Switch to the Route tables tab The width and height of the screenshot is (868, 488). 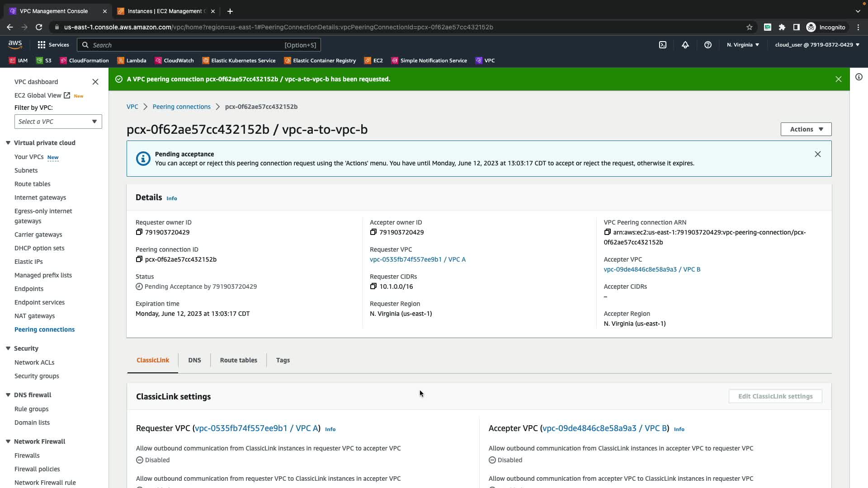click(238, 360)
